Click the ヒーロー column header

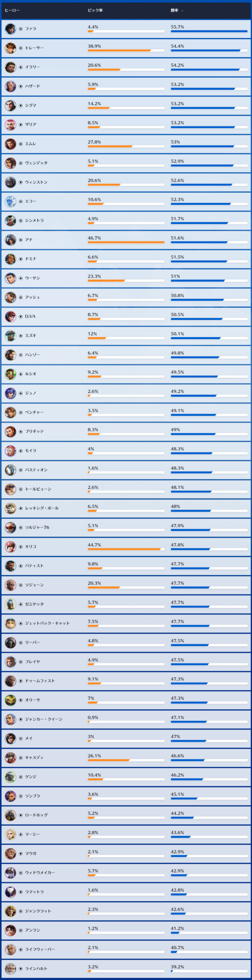tap(12, 10)
